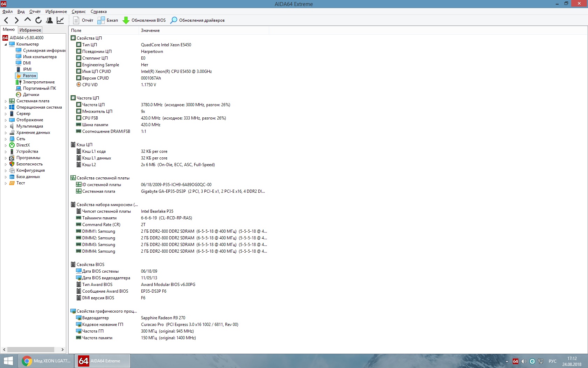Click the Значение column header
The image size is (588, 368).
coord(204,30)
